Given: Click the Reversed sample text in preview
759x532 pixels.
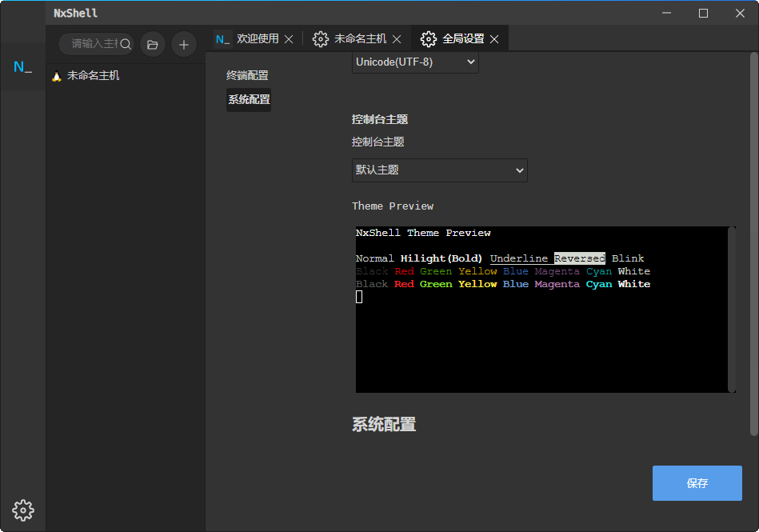Looking at the screenshot, I should (x=580, y=258).
